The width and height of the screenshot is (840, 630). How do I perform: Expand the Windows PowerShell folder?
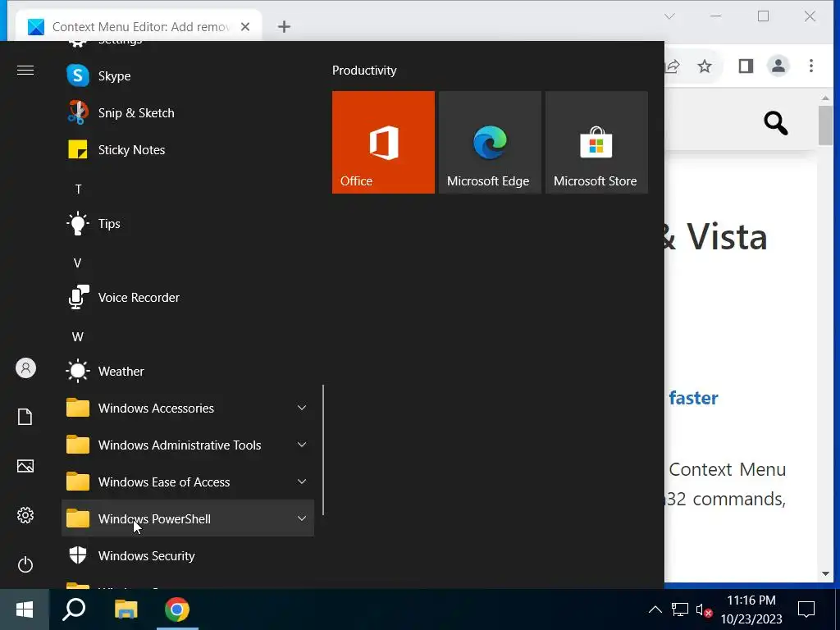[x=188, y=519]
